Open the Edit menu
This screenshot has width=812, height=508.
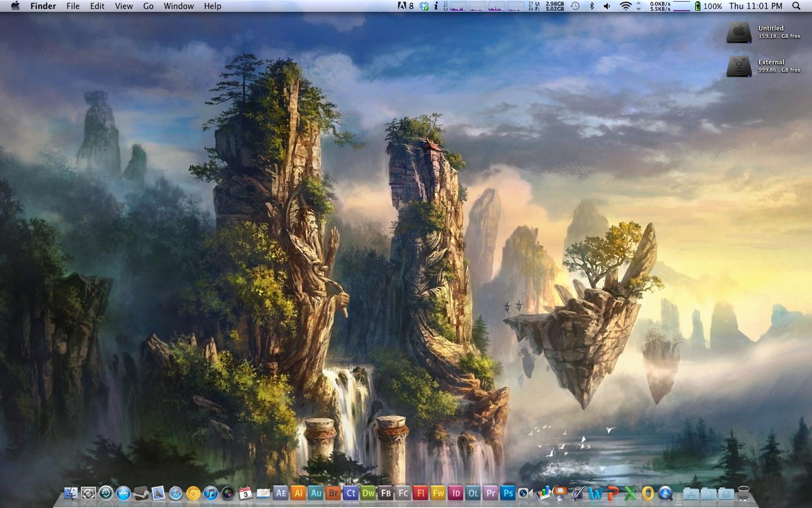(x=98, y=6)
